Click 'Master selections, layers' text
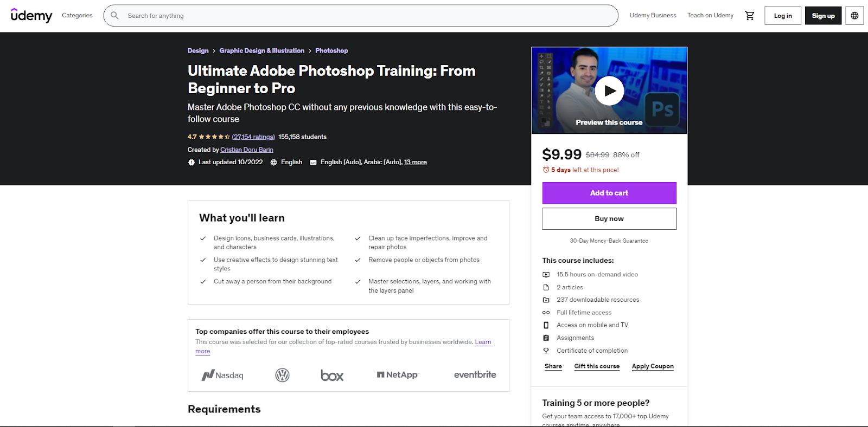The image size is (868, 427). [430, 286]
